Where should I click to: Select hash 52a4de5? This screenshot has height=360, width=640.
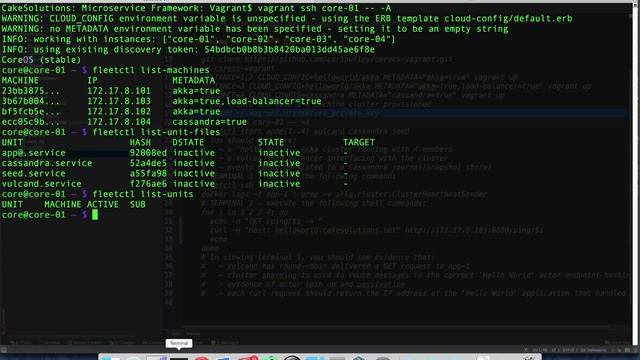148,163
